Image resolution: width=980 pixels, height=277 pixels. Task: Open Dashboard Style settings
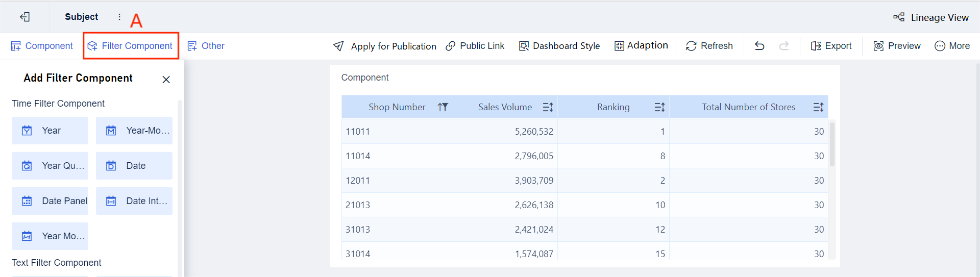click(x=559, y=46)
